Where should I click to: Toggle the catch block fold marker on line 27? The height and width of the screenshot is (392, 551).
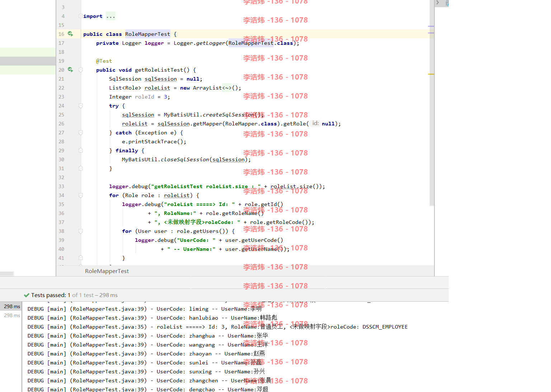click(x=81, y=133)
